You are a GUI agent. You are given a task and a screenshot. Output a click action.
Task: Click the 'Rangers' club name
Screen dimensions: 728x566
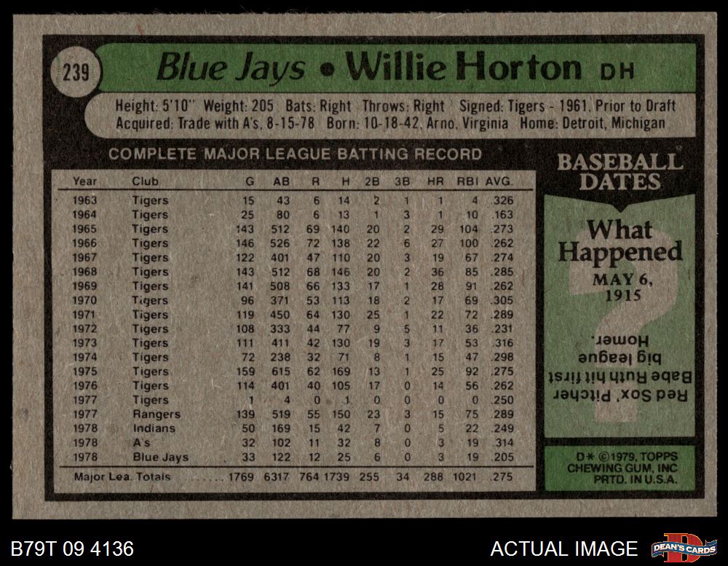point(157,414)
